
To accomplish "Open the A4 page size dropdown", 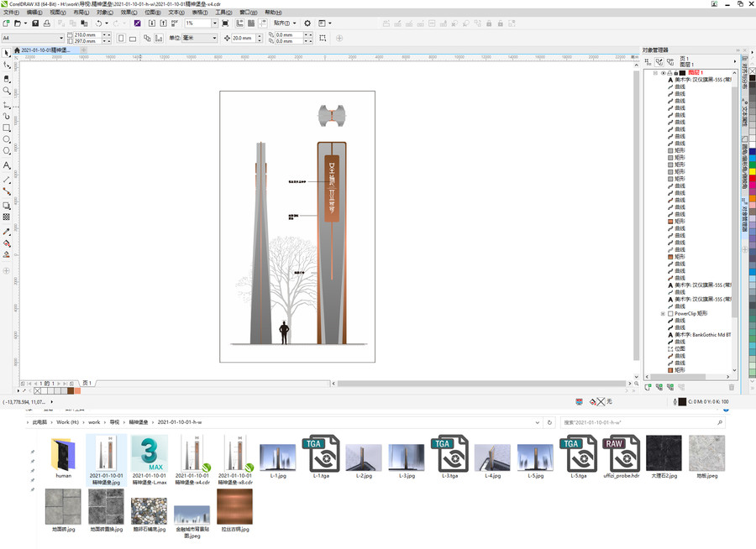I will click(x=61, y=38).
